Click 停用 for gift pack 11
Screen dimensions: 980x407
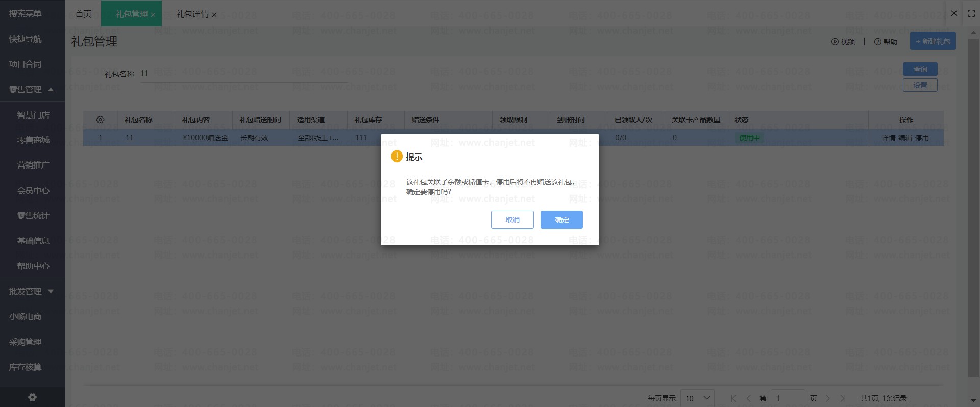922,138
